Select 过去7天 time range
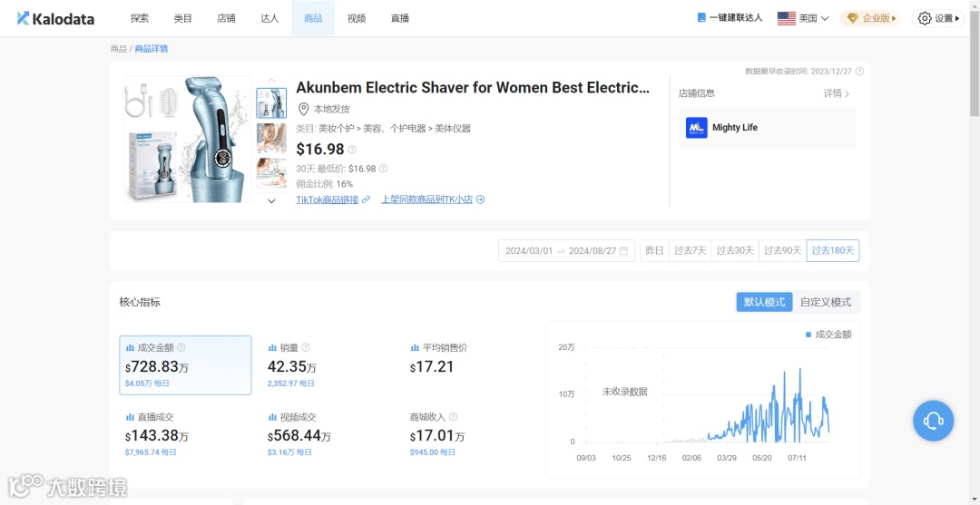This screenshot has width=980, height=505. click(690, 250)
